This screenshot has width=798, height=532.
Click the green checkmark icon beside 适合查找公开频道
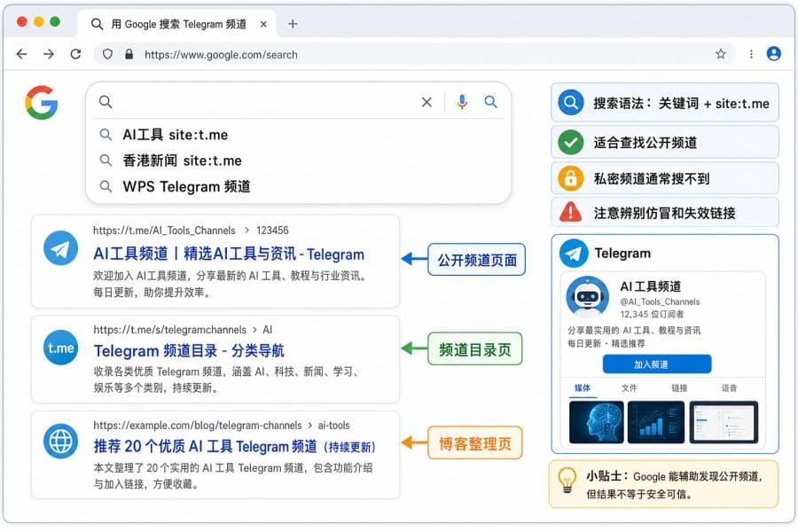click(570, 143)
